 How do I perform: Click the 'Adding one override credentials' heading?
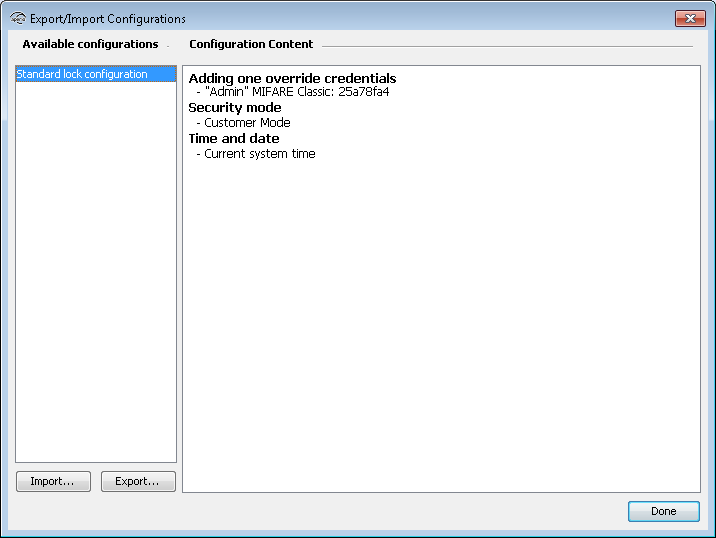(292, 78)
